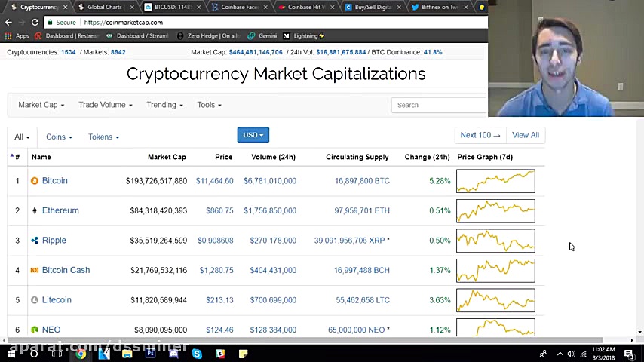Close the Cryptocurrency tab
The height and width of the screenshot is (362, 644).
(x=66, y=7)
